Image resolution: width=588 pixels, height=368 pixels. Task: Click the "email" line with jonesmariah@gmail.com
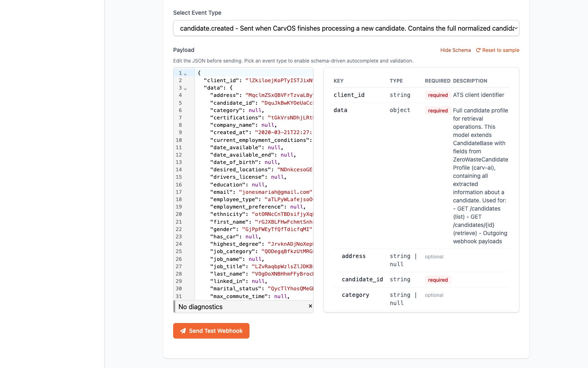tap(254, 192)
